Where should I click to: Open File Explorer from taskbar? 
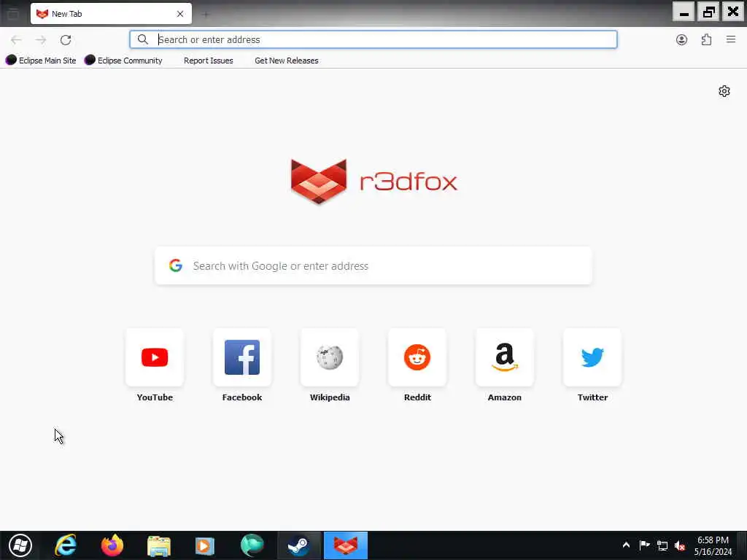158,545
